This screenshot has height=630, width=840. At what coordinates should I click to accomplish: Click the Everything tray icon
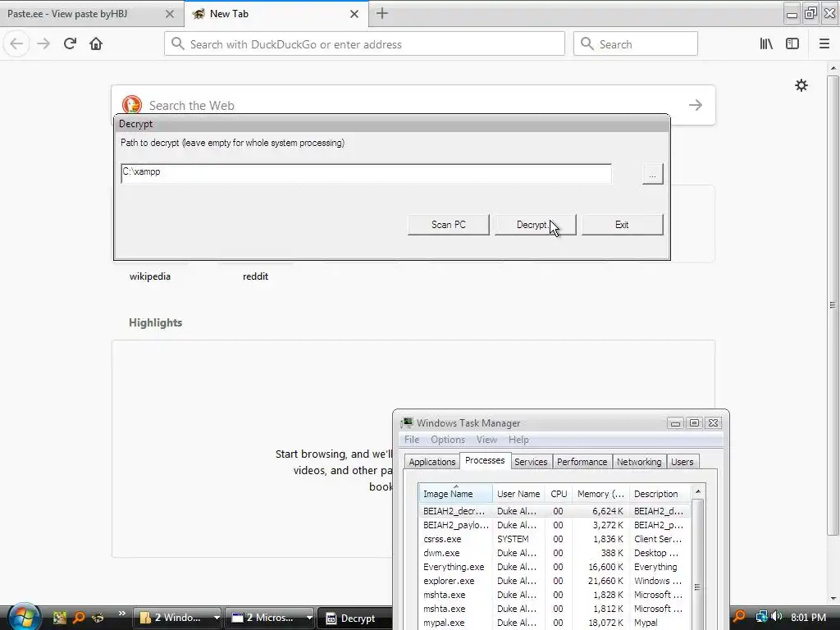click(x=740, y=617)
